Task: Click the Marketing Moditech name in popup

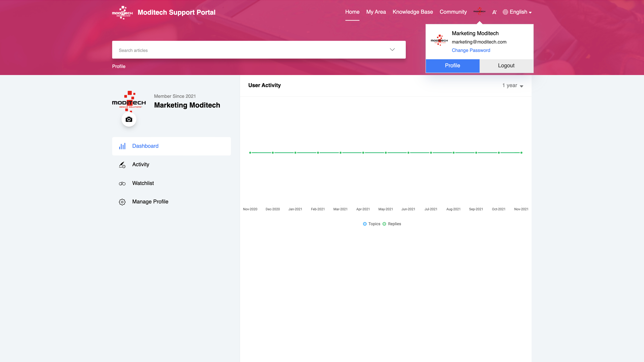Action: [475, 33]
